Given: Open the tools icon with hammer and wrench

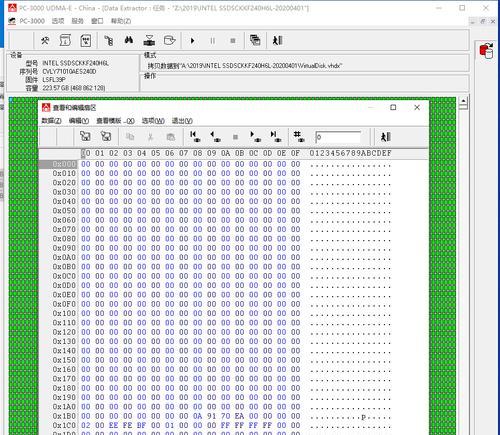Looking at the screenshot, I should 45,41.
